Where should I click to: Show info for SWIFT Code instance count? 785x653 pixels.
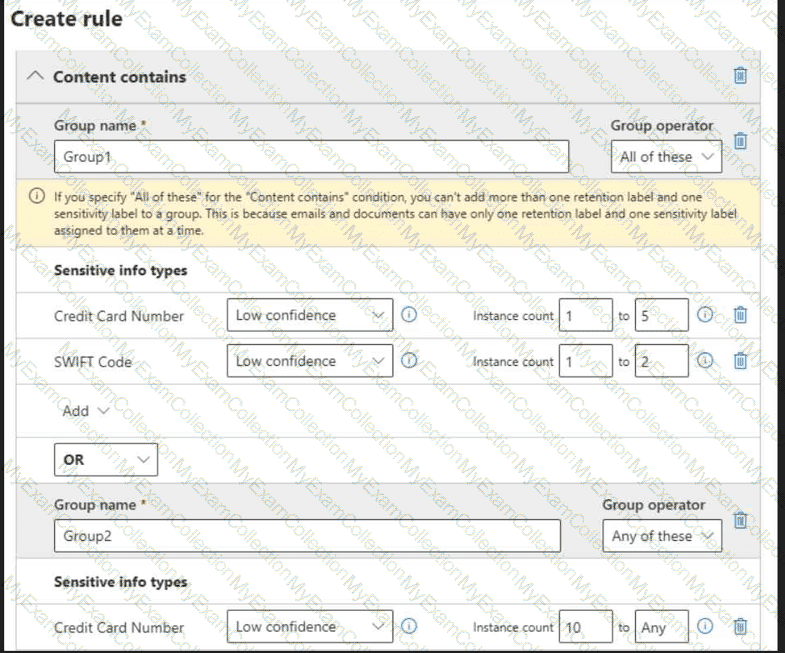pyautogui.click(x=705, y=361)
